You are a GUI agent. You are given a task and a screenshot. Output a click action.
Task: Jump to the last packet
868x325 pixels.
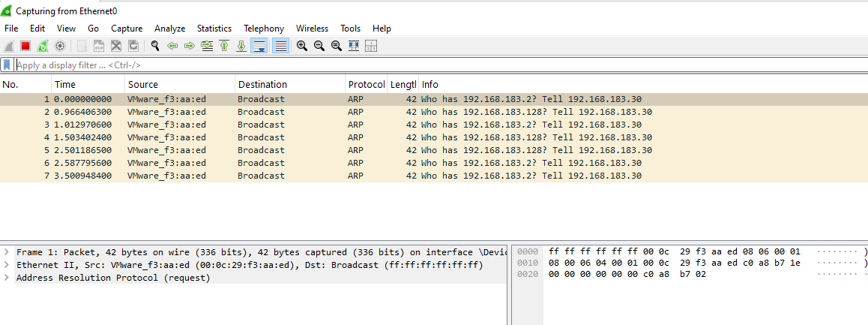pyautogui.click(x=241, y=46)
